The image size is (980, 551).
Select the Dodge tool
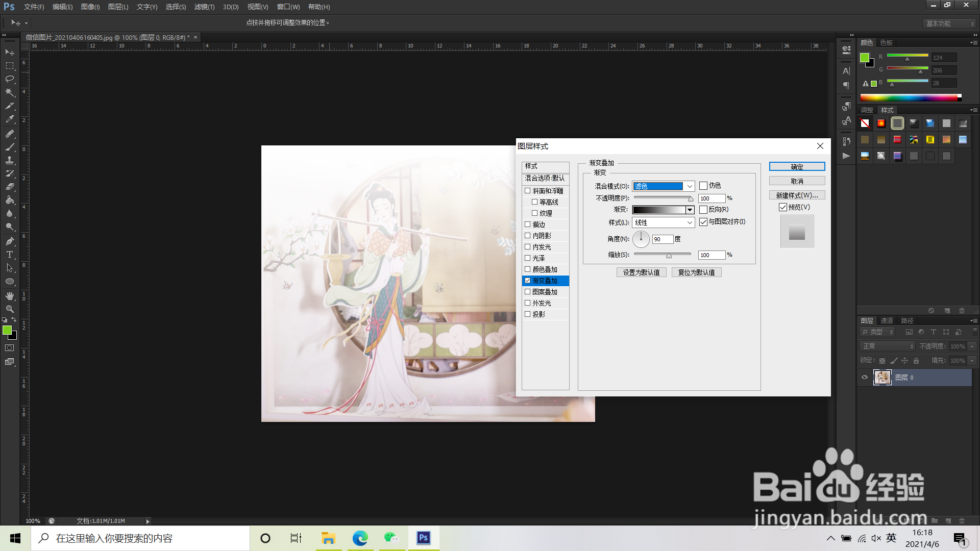point(10,227)
